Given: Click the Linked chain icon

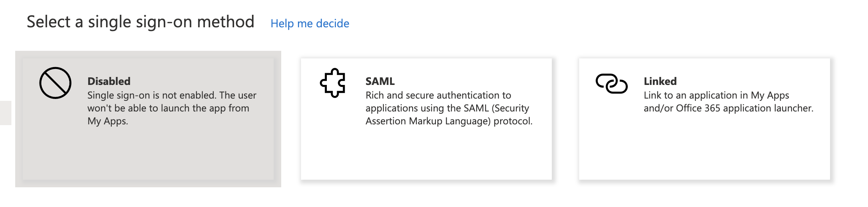Looking at the screenshot, I should (x=611, y=83).
